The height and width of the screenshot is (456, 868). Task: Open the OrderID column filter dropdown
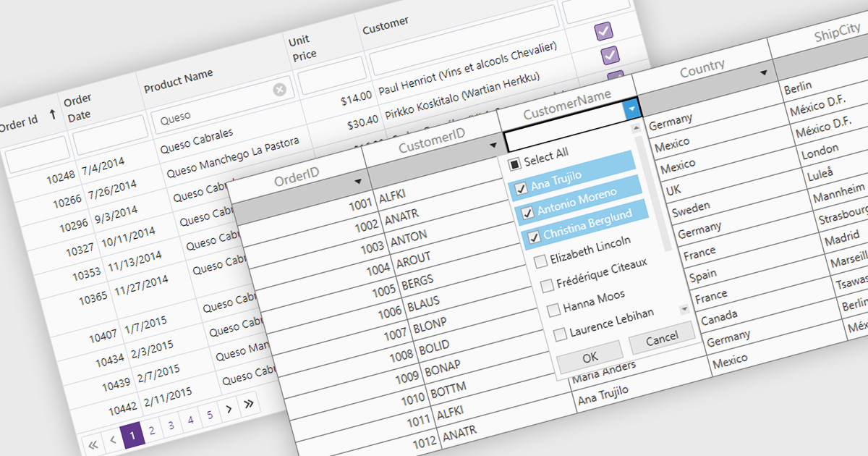point(358,181)
